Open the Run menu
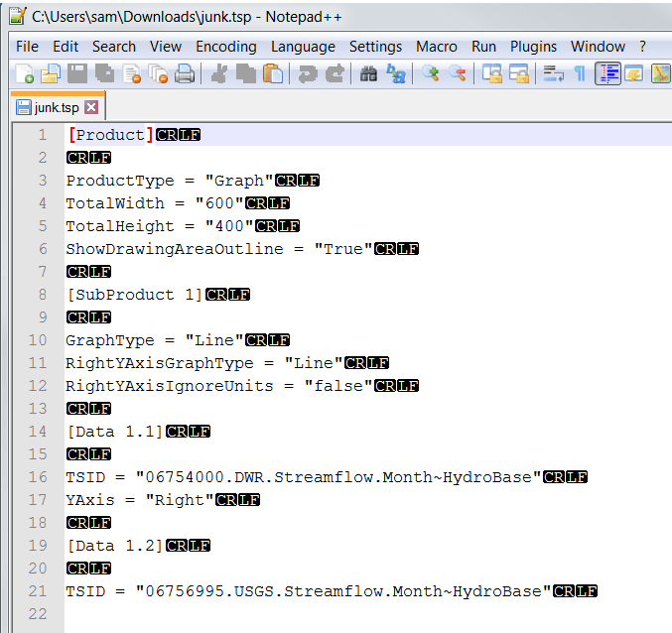 483,47
